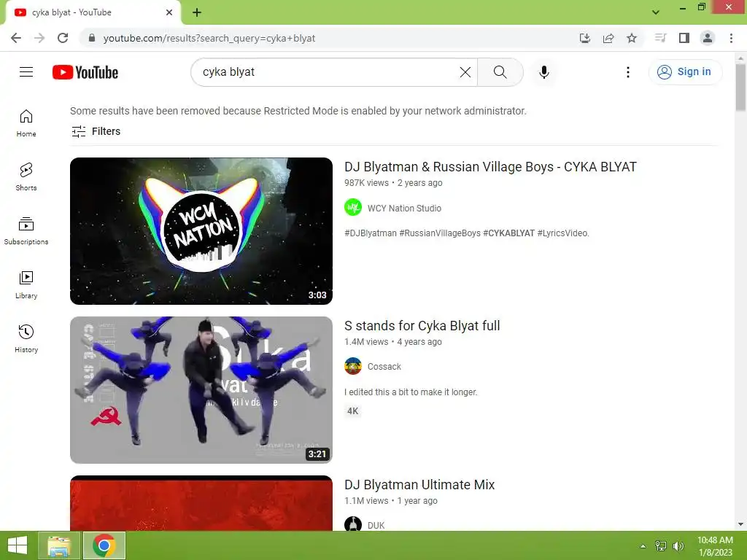Image resolution: width=747 pixels, height=560 pixels.
Task: Toggle Chrome side panel
Action: [684, 38]
